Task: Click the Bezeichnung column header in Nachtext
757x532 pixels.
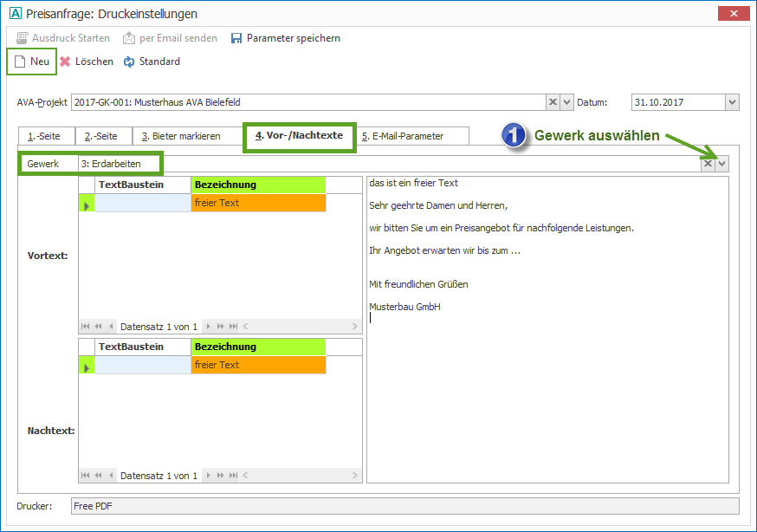Action: pyautogui.click(x=258, y=347)
